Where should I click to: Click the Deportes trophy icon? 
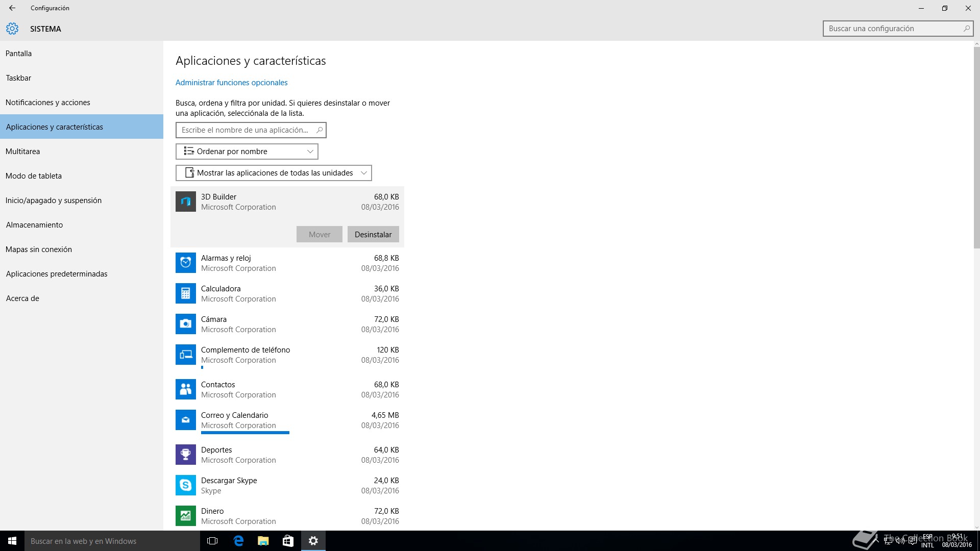pyautogui.click(x=186, y=455)
